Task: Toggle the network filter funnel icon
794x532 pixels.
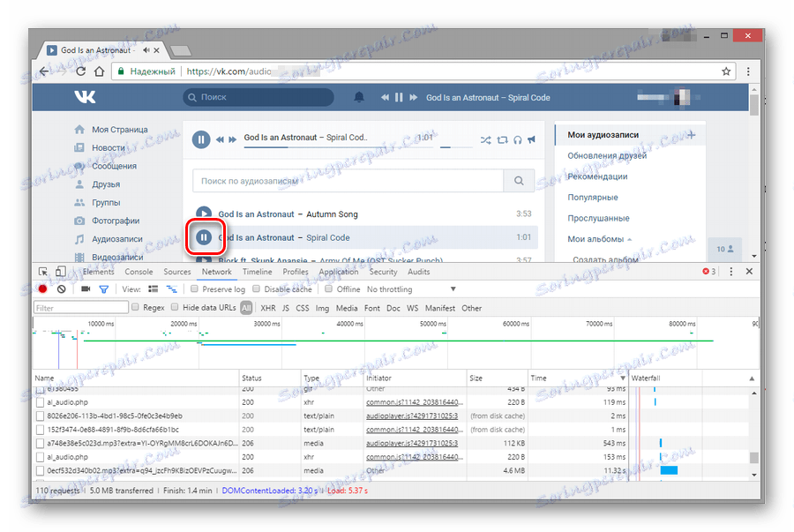Action: tap(104, 289)
